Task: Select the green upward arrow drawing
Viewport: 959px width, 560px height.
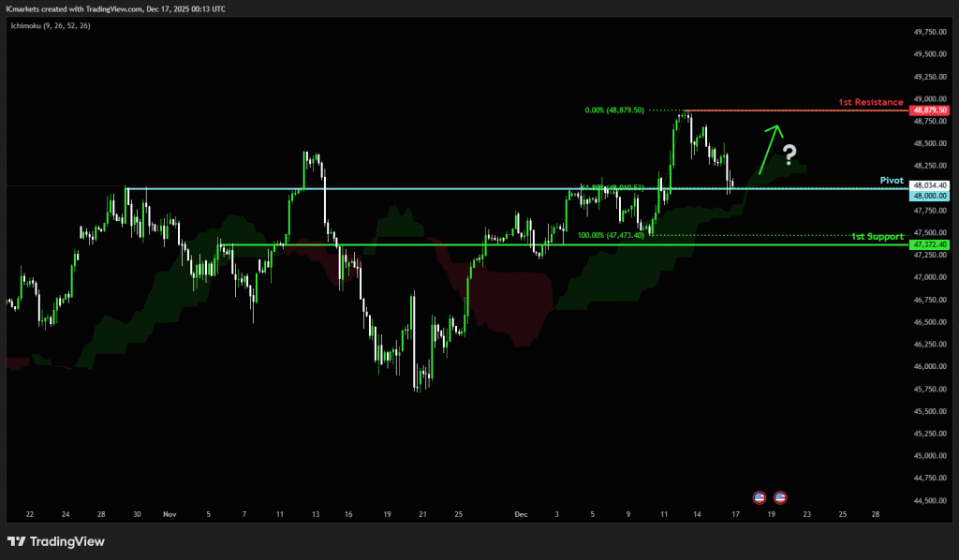Action: tap(766, 148)
